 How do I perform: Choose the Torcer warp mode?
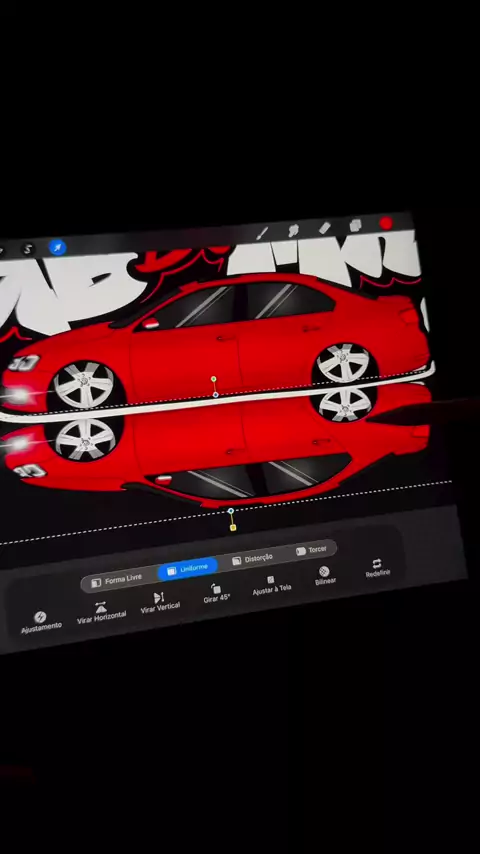[x=312, y=550]
